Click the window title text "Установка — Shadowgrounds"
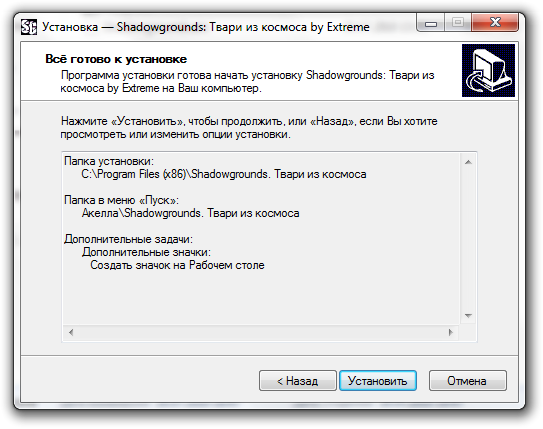This screenshot has height=429, width=543. (x=124, y=27)
